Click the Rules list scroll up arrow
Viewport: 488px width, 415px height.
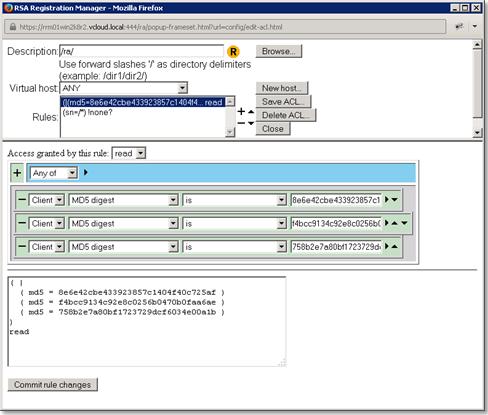230,101
